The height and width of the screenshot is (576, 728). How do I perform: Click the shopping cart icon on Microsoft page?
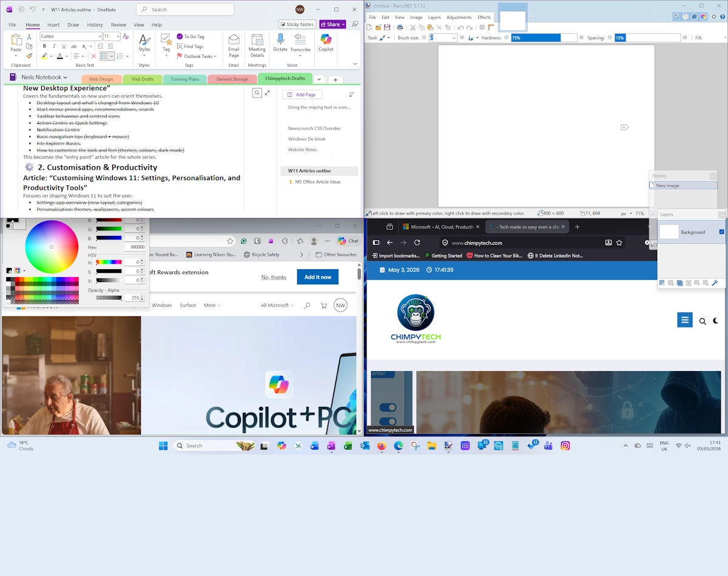coord(323,306)
